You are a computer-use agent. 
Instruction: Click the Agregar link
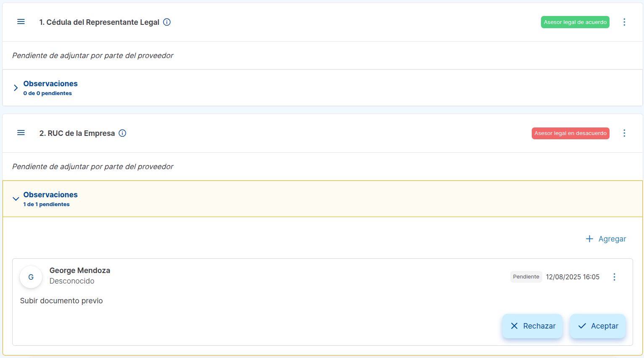[x=612, y=239]
